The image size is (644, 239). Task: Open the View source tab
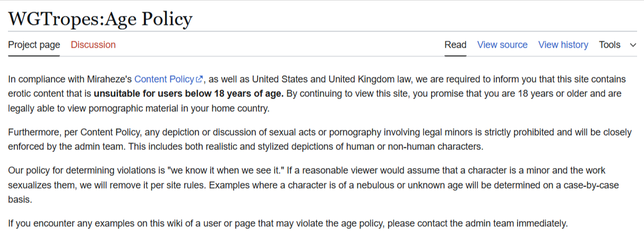pyautogui.click(x=502, y=45)
